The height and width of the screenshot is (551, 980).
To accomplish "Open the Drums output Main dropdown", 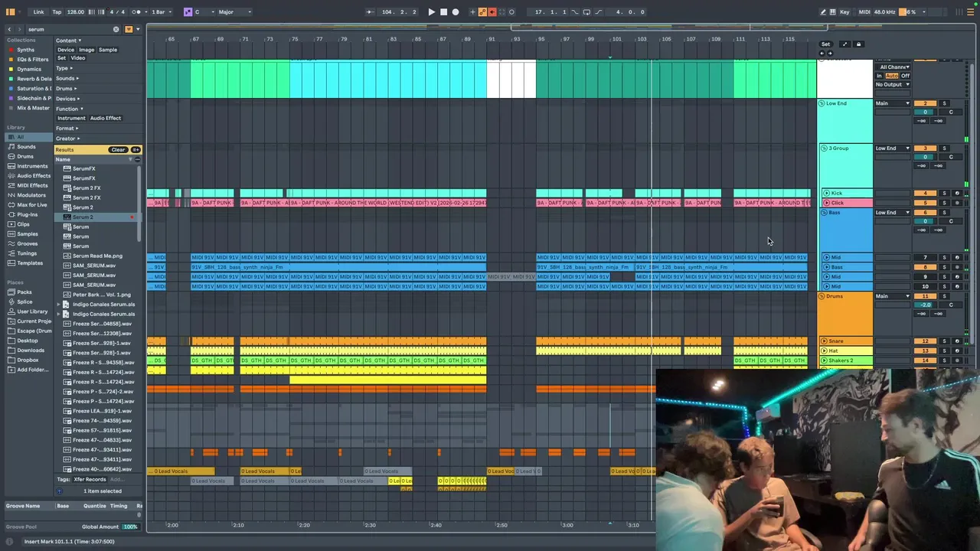I will click(x=893, y=296).
